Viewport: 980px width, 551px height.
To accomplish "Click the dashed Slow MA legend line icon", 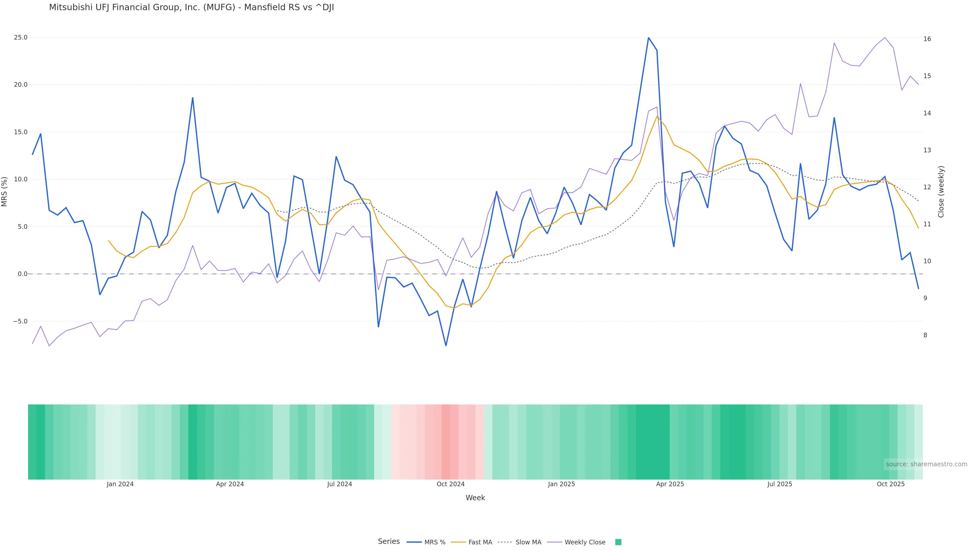I will click(505, 542).
